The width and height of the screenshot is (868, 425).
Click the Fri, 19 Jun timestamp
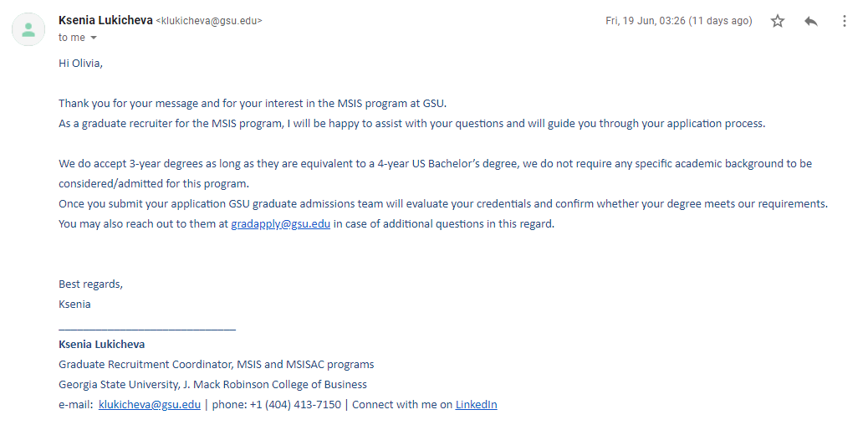679,21
